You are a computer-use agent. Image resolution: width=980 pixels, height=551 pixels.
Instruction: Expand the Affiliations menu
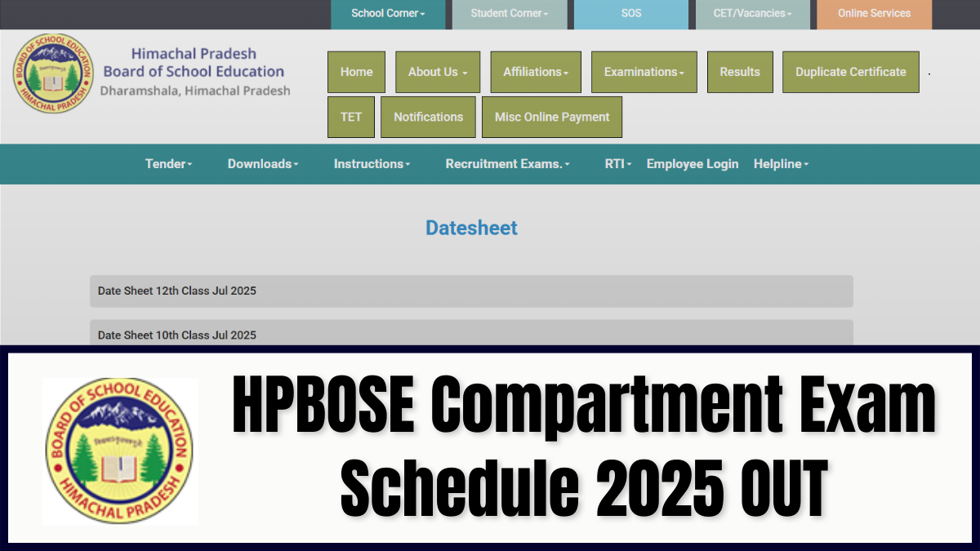pos(536,72)
